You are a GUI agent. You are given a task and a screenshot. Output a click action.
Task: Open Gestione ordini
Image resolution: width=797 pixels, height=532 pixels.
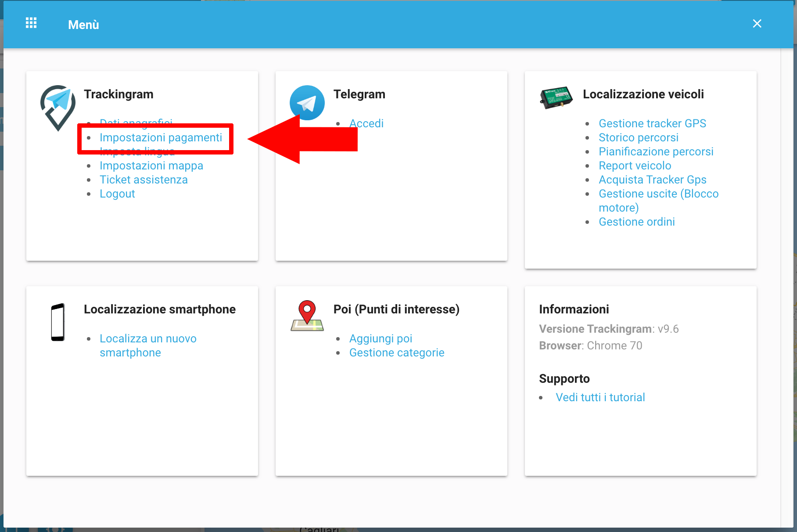[x=637, y=222]
